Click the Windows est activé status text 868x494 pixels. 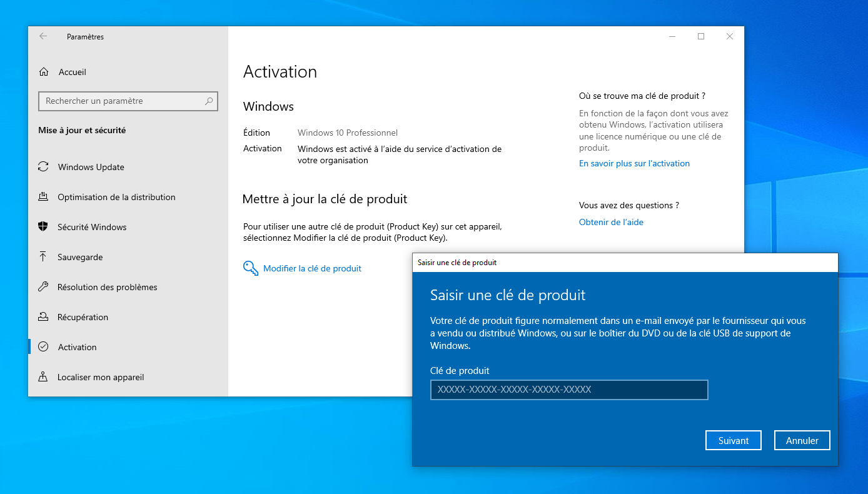pos(400,154)
